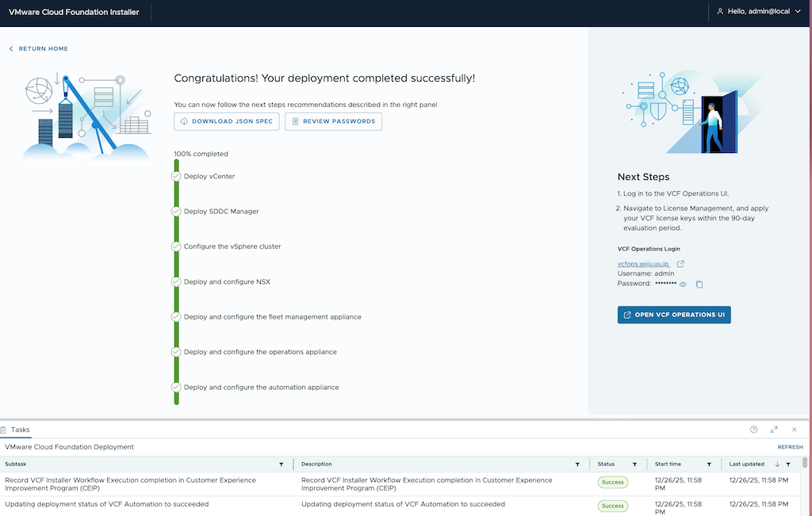This screenshot has width=812, height=516.
Task: Click the 'Username: admin' text
Action: click(x=645, y=273)
